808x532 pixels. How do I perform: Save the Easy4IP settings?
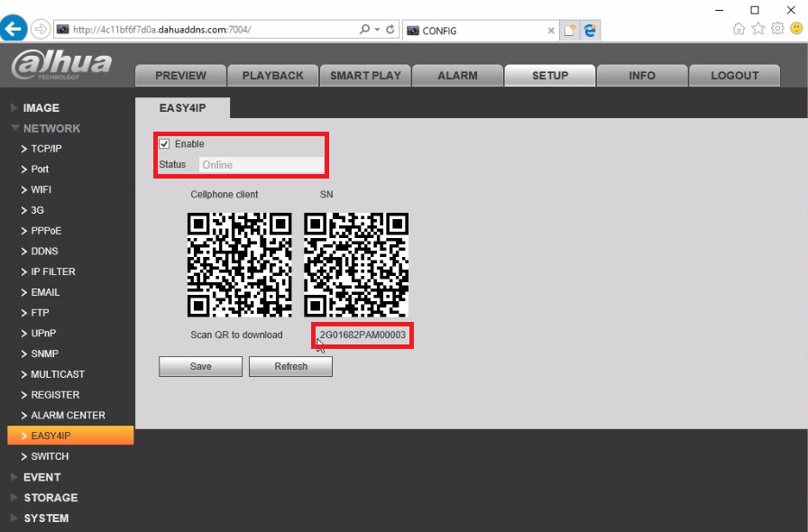(x=200, y=366)
